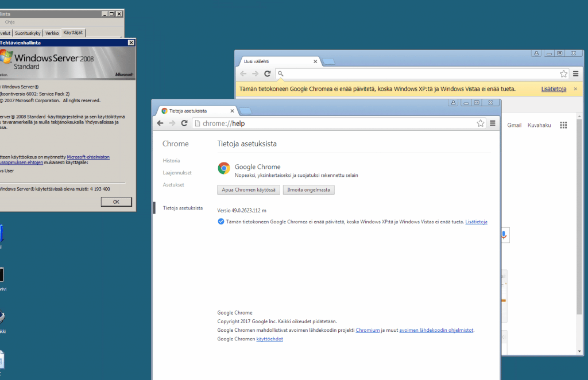588x380 pixels.
Task: Open Historia in Chrome sidebar
Action: [171, 161]
